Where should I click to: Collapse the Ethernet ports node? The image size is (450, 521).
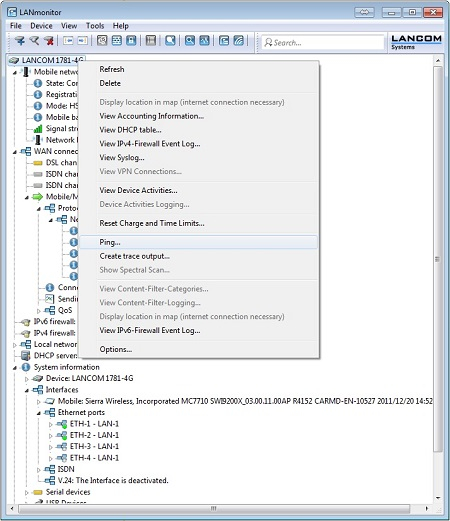click(x=39, y=413)
